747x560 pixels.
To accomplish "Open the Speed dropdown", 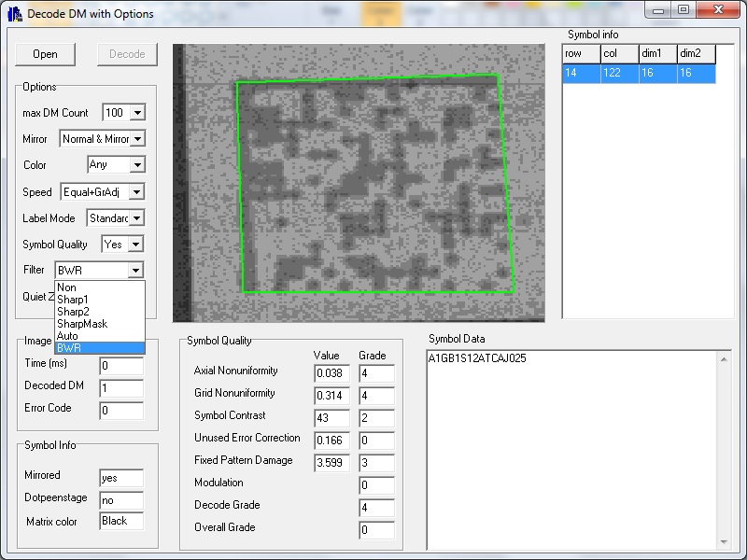I will [136, 192].
